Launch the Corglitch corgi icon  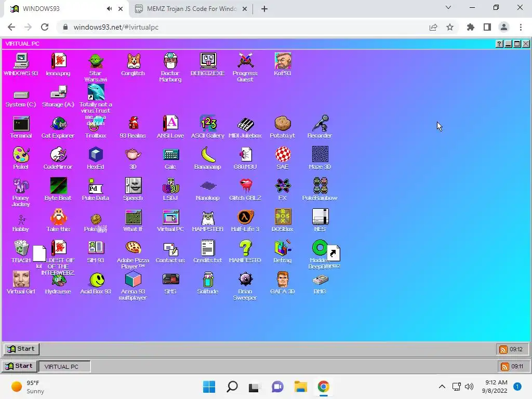(x=133, y=61)
